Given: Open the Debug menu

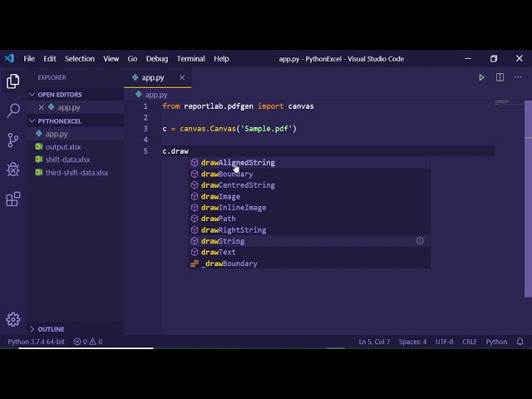Looking at the screenshot, I should [x=157, y=59].
